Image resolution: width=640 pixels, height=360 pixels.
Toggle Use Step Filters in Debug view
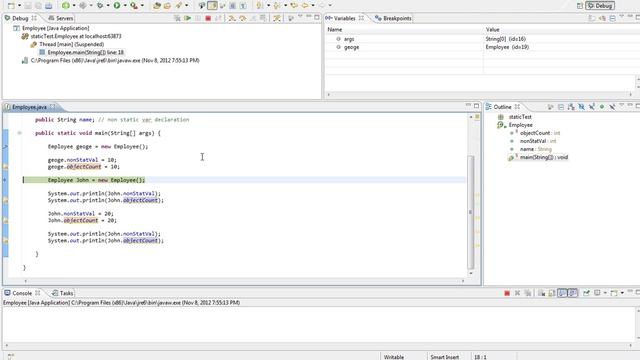click(x=277, y=18)
